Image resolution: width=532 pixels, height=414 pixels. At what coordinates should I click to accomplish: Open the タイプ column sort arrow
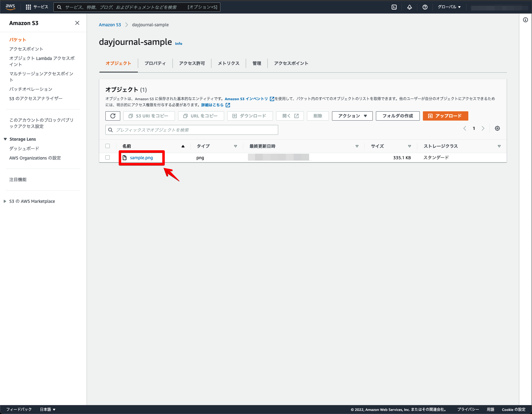tap(236, 146)
